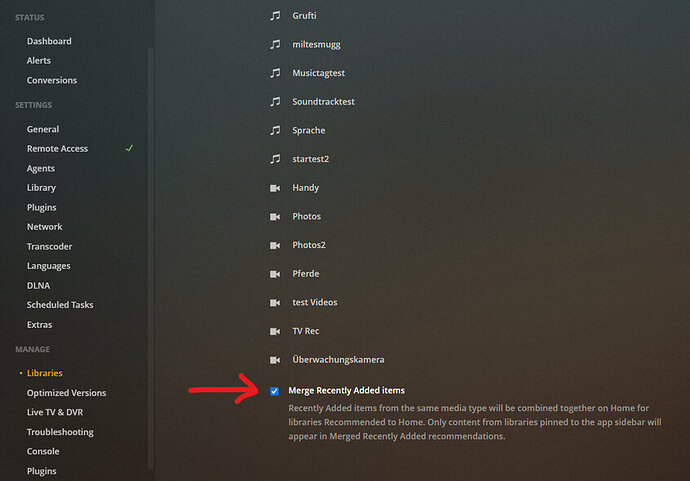Image resolution: width=690 pixels, height=481 pixels.
Task: Open Alerts in the sidebar
Action: (x=39, y=61)
